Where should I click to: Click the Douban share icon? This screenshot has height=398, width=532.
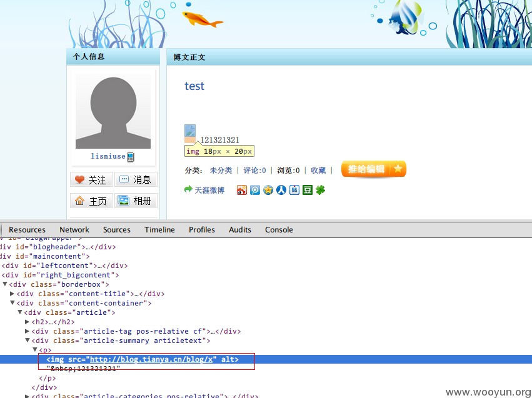(x=308, y=190)
